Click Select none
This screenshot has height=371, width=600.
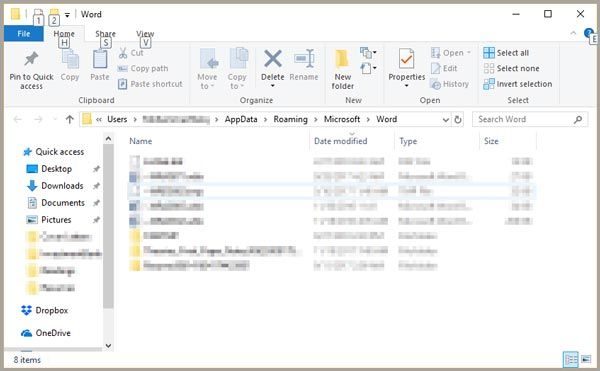(511, 68)
